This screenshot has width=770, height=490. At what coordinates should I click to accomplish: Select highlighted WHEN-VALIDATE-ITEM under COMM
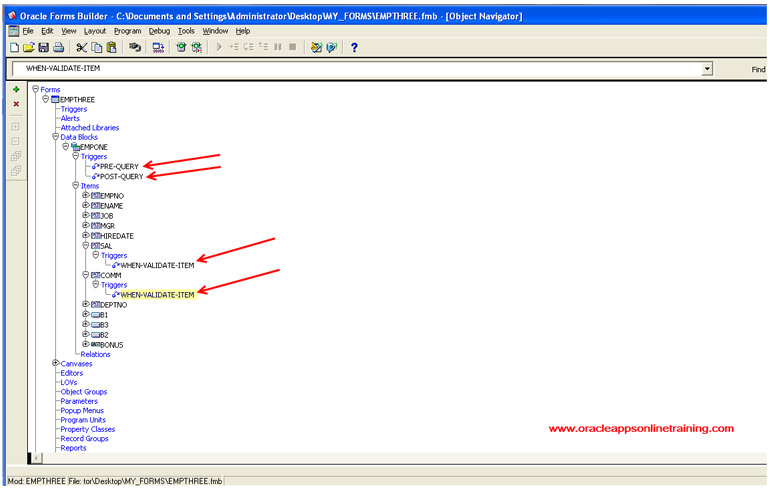[x=157, y=295]
